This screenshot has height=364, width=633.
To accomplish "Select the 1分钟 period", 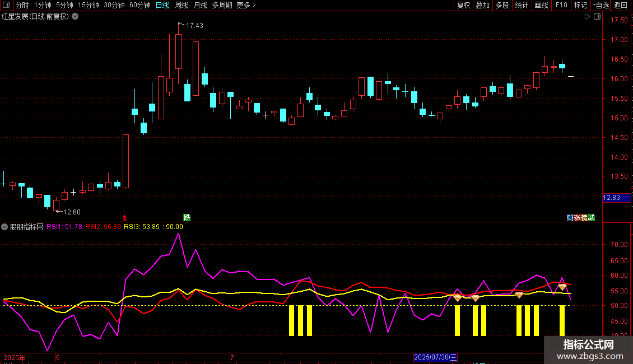I will click(43, 5).
